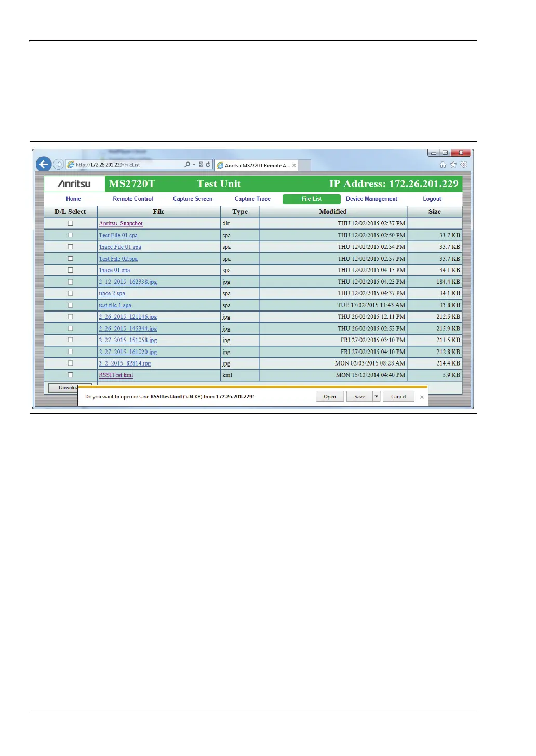
Task: Click the File column header
Action: tap(159, 212)
